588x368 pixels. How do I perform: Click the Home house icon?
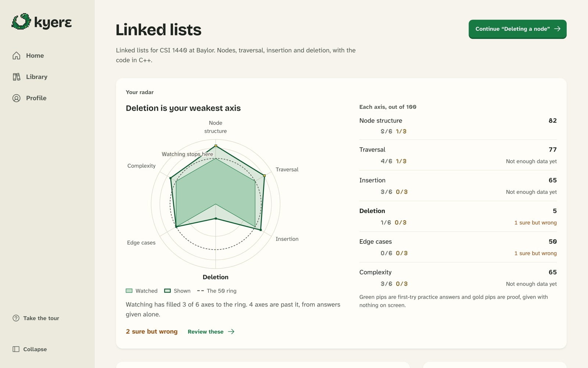click(17, 56)
